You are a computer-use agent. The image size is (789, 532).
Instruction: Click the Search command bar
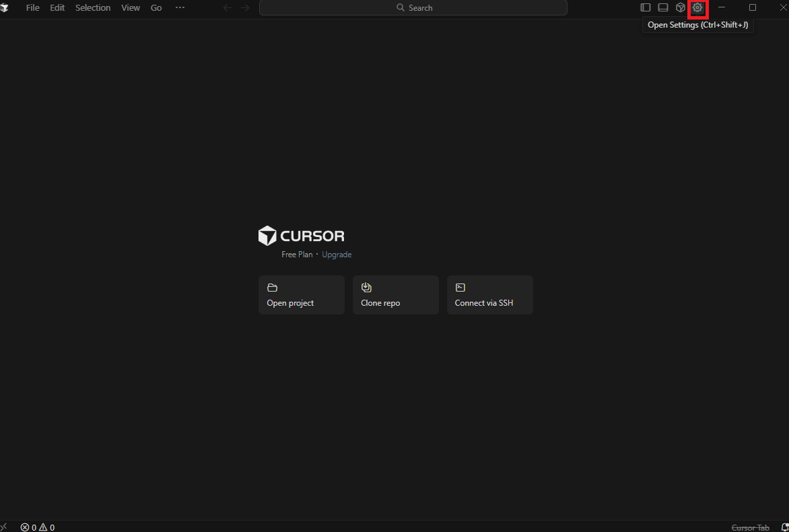[x=413, y=7]
